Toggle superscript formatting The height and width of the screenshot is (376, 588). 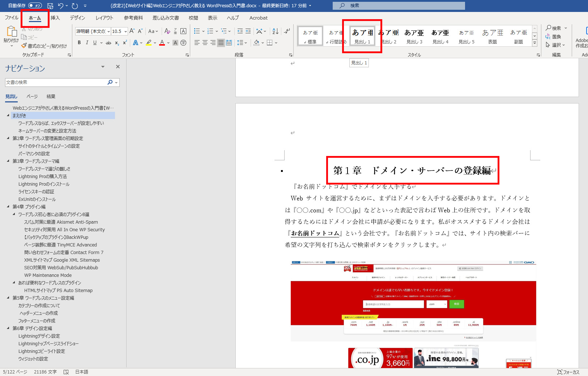(125, 43)
